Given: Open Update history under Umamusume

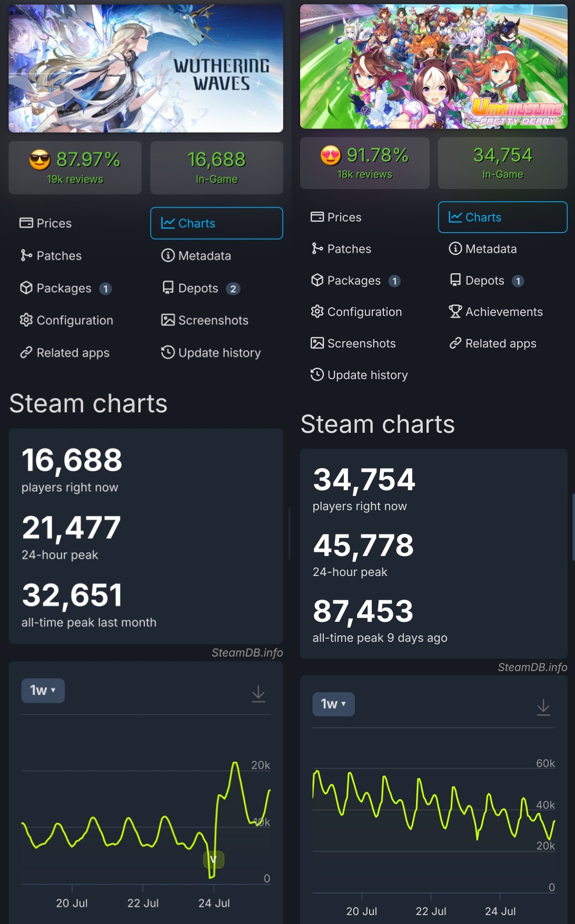Looking at the screenshot, I should coord(359,375).
